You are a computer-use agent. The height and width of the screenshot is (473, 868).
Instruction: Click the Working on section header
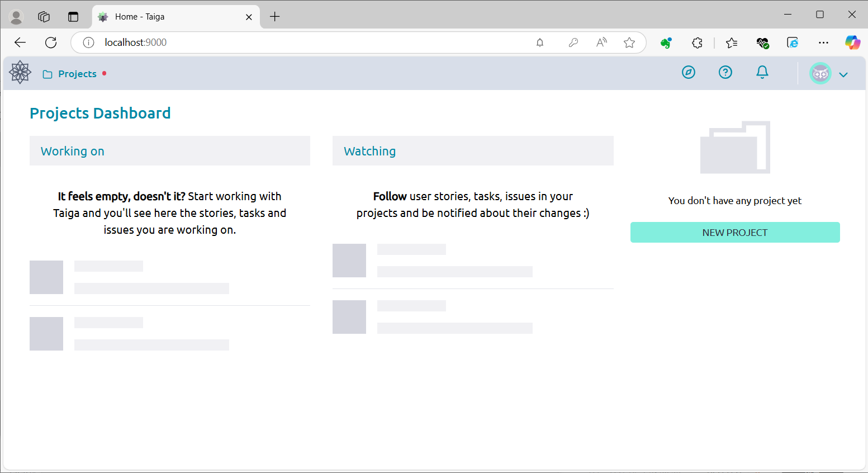(170, 151)
